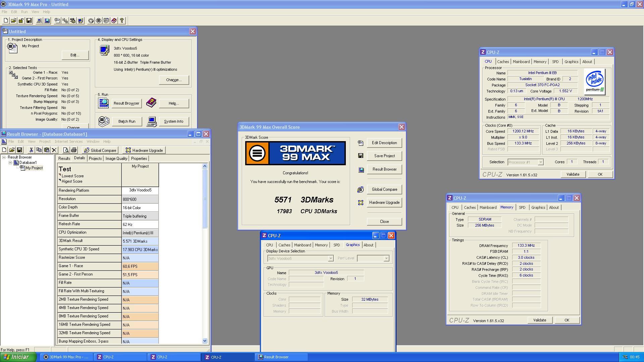This screenshot has height=362, width=644.
Task: Open the Run menu in the 3DMark menu bar
Action: (24, 12)
